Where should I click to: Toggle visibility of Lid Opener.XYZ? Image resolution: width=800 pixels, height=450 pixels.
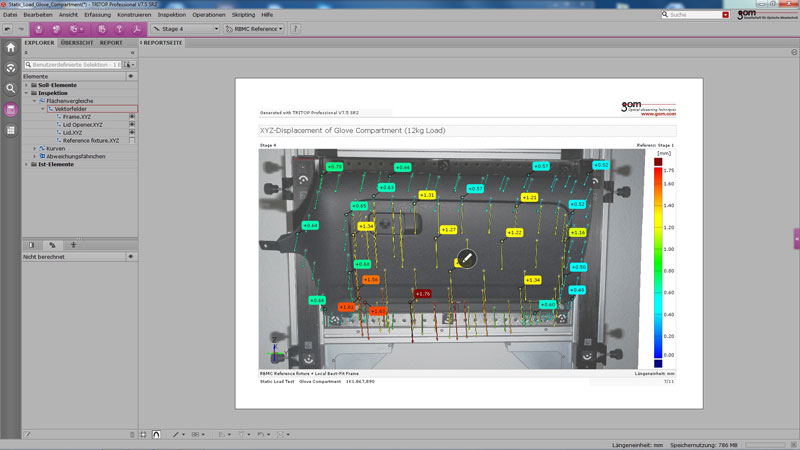coord(131,125)
